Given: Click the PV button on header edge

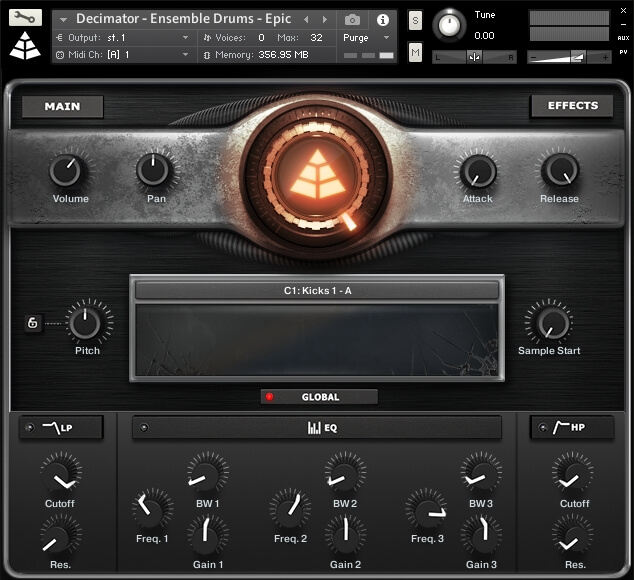Looking at the screenshot, I should pos(623,52).
